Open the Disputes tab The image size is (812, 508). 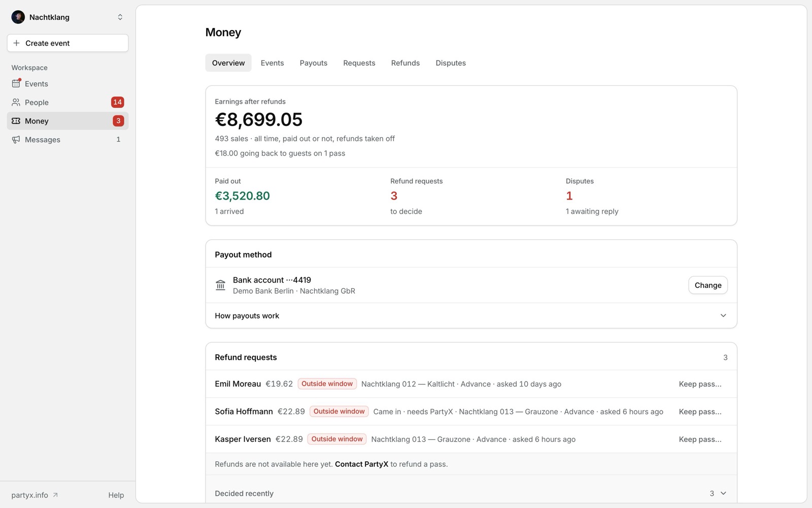click(x=450, y=63)
